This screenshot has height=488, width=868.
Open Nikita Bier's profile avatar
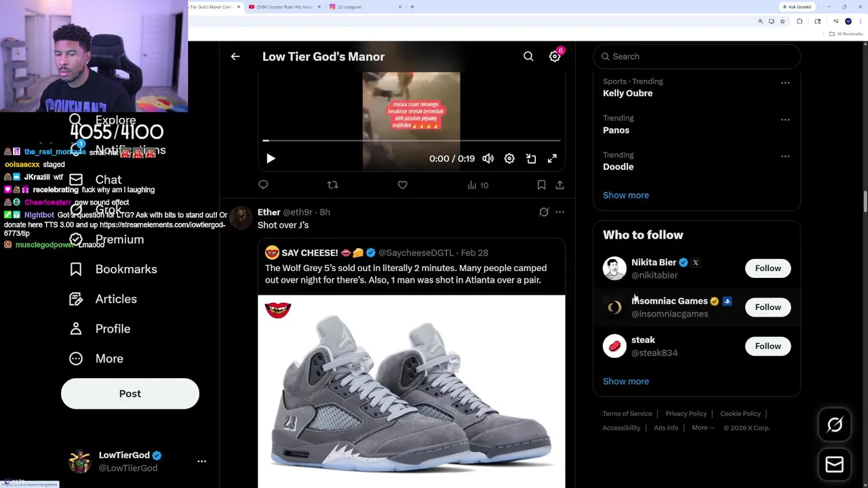[614, 268]
